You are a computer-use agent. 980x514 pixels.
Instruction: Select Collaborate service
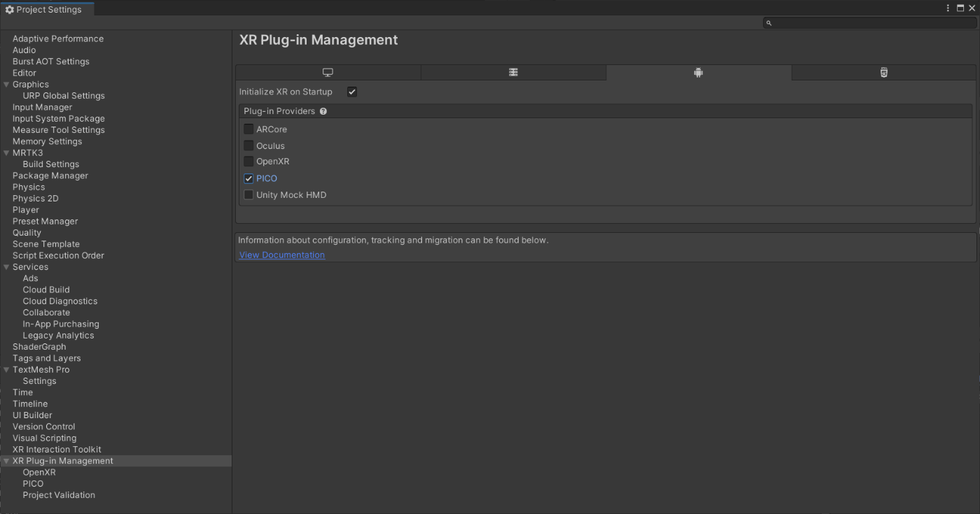coord(46,313)
